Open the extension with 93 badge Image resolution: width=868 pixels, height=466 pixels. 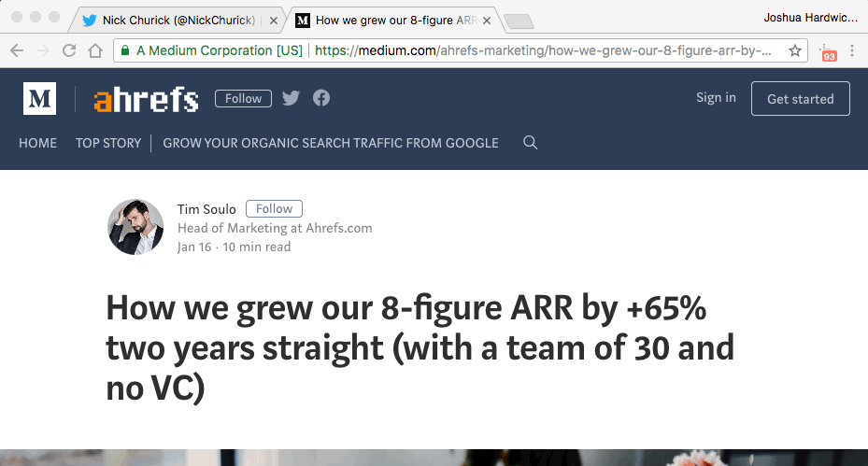click(828, 52)
